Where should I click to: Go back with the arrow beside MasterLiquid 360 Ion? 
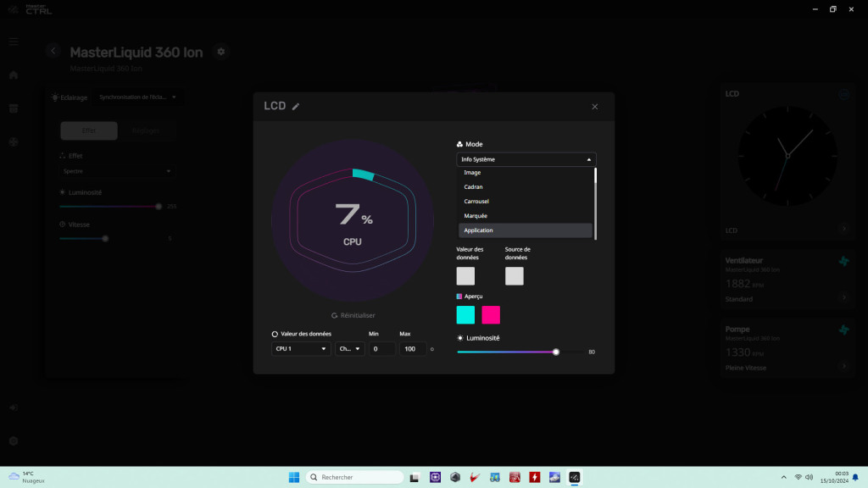pyautogui.click(x=53, y=51)
